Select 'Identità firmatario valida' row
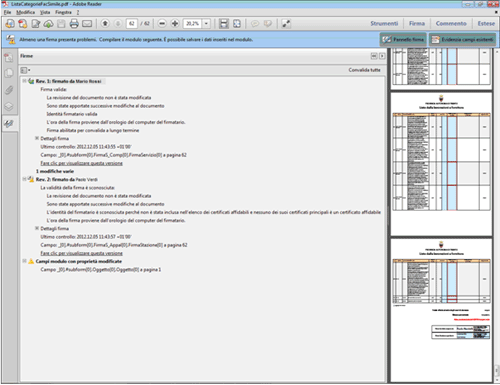 tap(72, 114)
